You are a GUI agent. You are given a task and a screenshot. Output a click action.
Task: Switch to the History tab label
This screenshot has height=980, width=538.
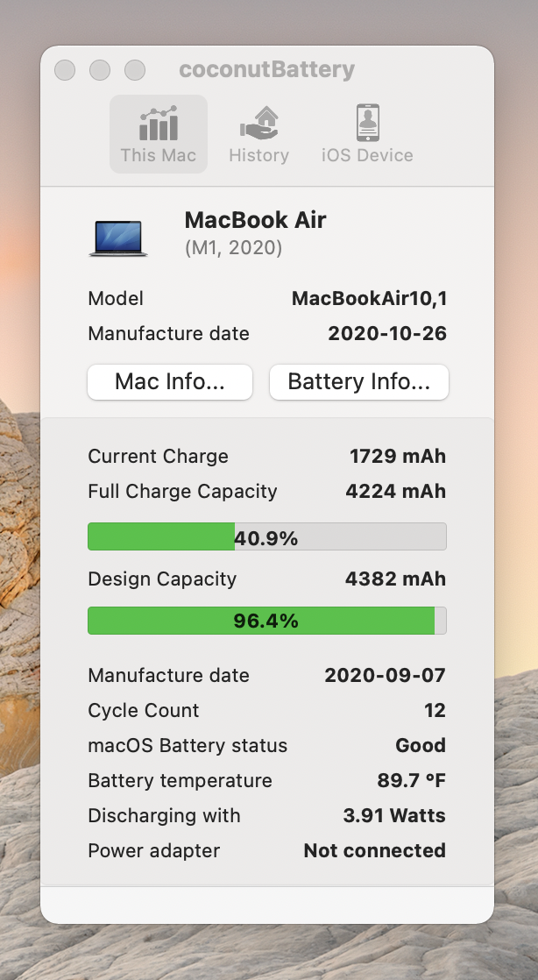(x=258, y=155)
